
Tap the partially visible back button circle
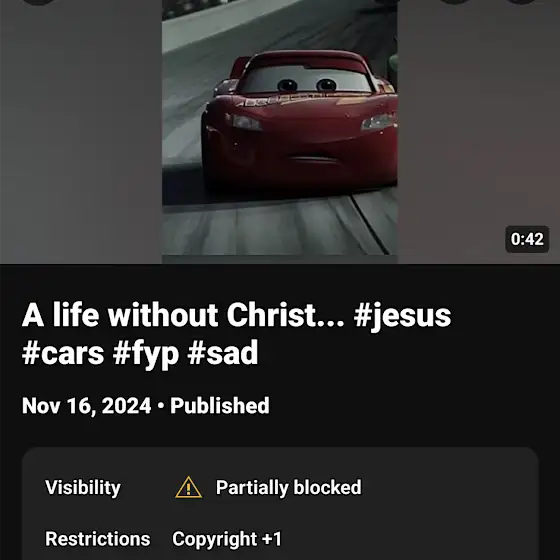point(39,2)
